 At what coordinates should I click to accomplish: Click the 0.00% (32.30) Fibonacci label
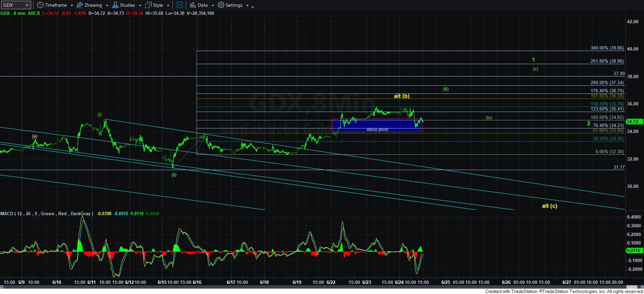click(610, 152)
